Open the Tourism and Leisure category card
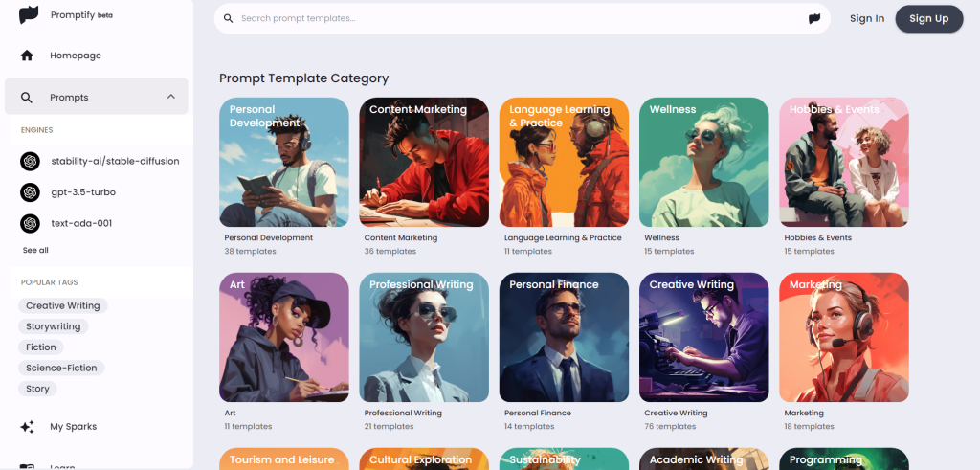Viewport: 980px width, 470px height. tap(283, 459)
